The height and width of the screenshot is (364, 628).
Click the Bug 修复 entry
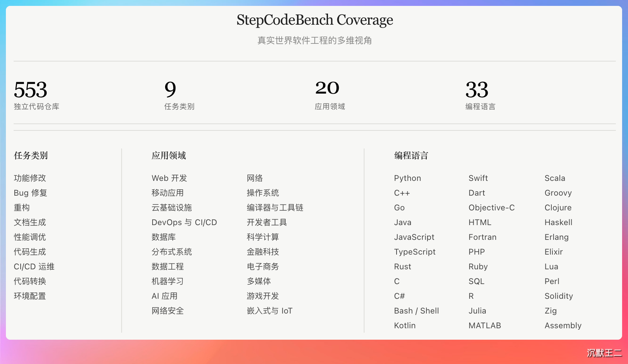(x=31, y=193)
